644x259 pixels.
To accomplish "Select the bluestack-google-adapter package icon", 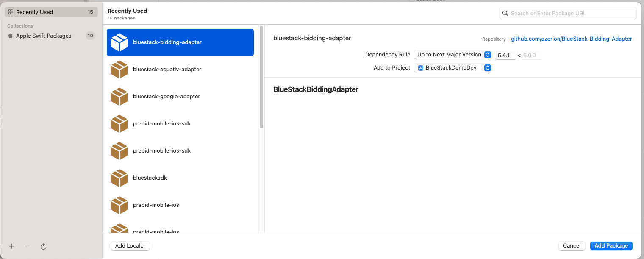I will [x=119, y=96].
